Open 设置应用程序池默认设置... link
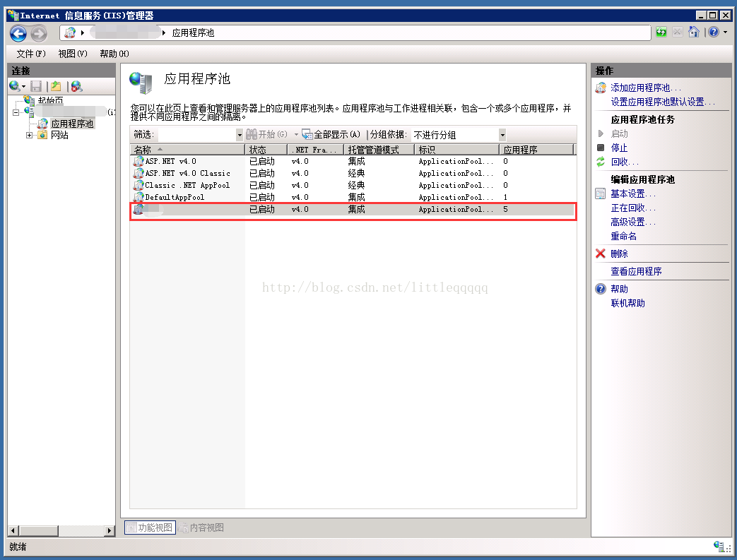 pyautogui.click(x=663, y=102)
